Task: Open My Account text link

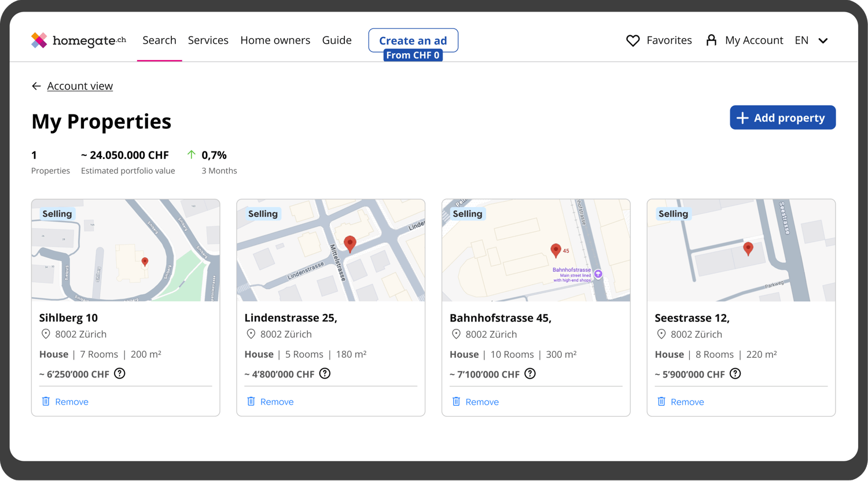Action: tap(754, 40)
